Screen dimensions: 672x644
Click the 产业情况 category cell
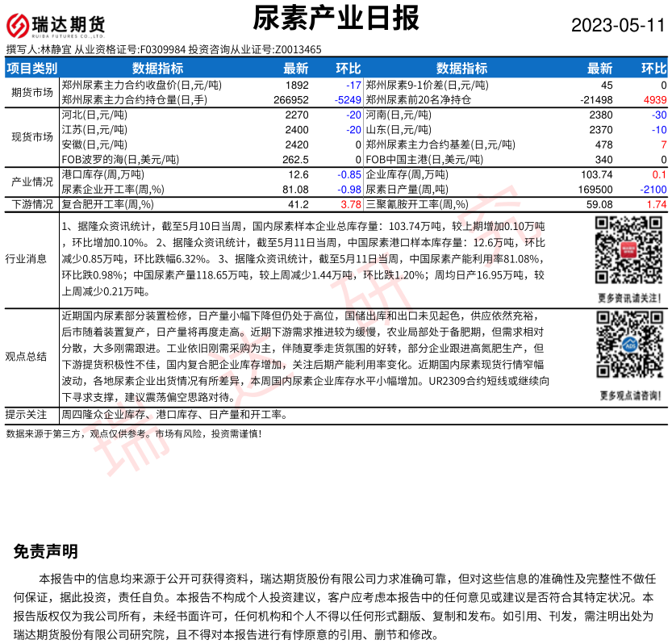32,182
